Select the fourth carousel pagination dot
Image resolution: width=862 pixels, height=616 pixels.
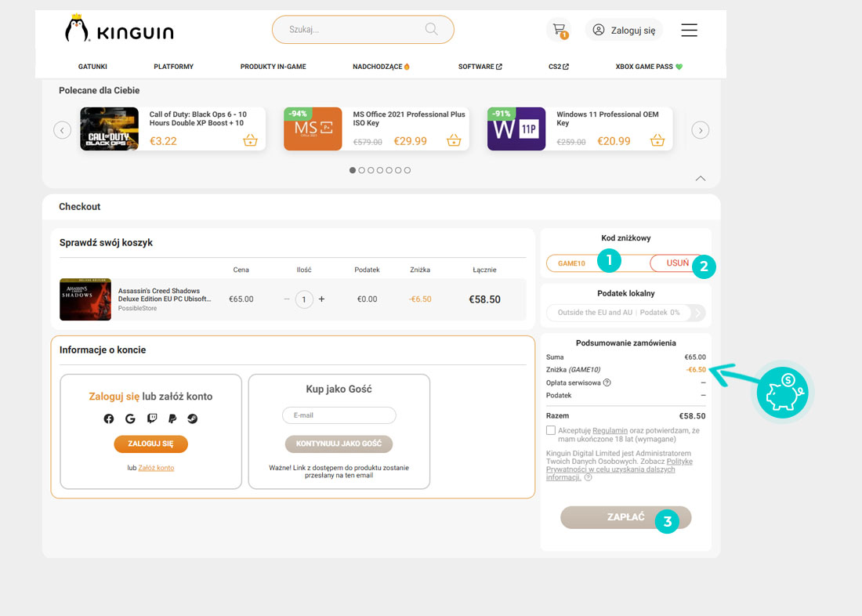tap(380, 171)
